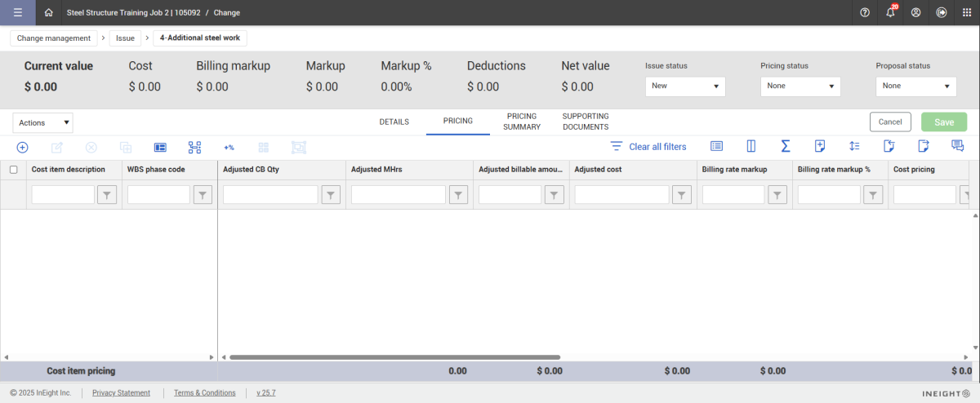Image resolution: width=980 pixels, height=403 pixels.
Task: Open notifications bell in header
Action: (x=890, y=13)
